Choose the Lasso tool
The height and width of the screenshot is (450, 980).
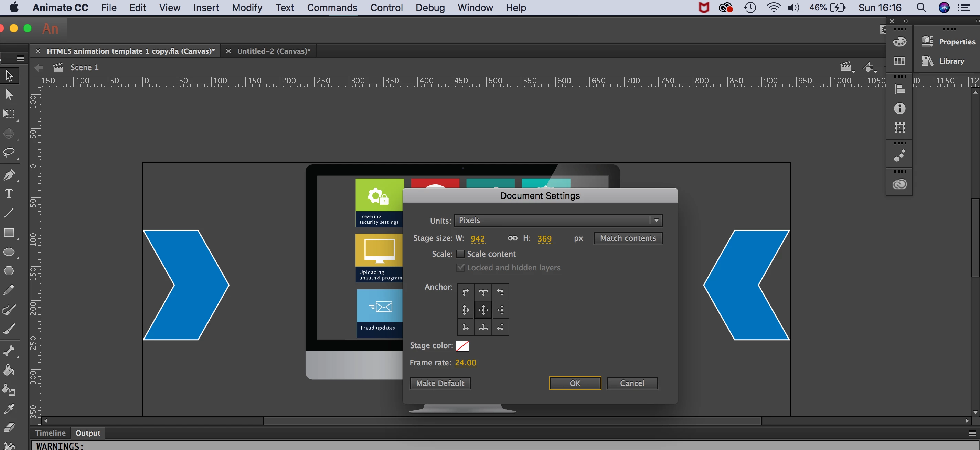(9, 152)
